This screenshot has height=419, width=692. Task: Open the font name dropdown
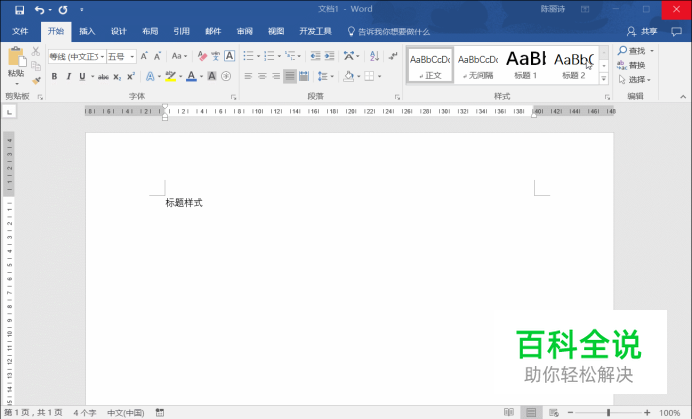[102, 57]
